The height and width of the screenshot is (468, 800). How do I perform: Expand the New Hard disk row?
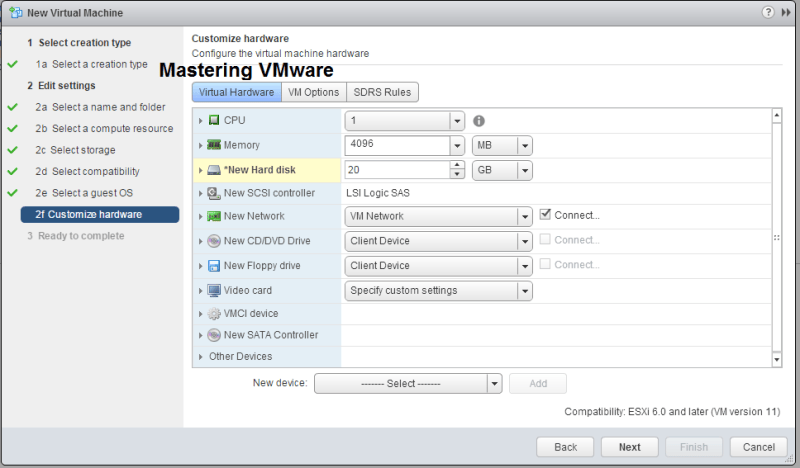[x=201, y=170]
